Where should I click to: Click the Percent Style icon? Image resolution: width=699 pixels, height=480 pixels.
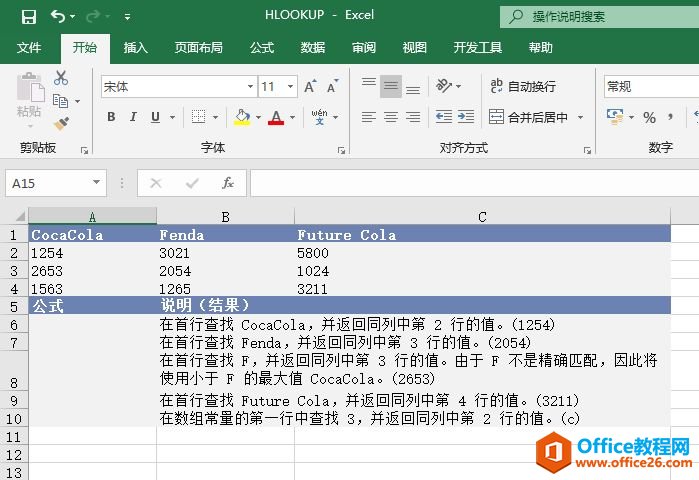(650, 117)
